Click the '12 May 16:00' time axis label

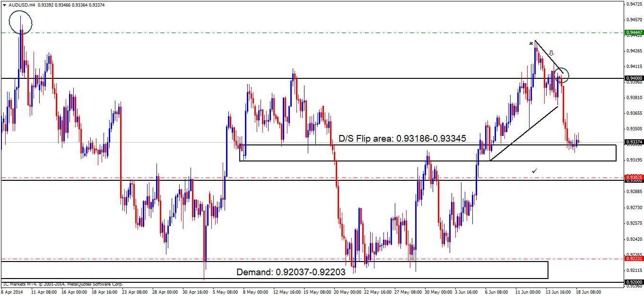pos(287,292)
